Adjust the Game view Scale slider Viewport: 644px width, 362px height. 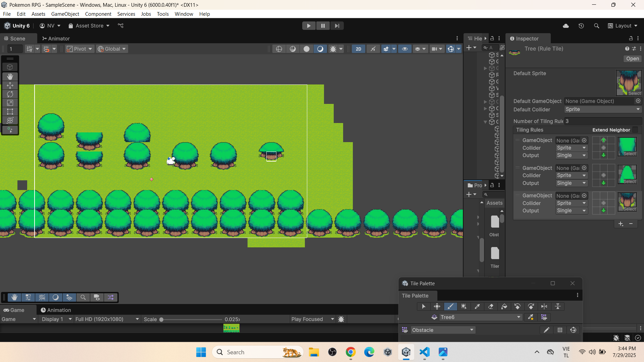point(191,319)
